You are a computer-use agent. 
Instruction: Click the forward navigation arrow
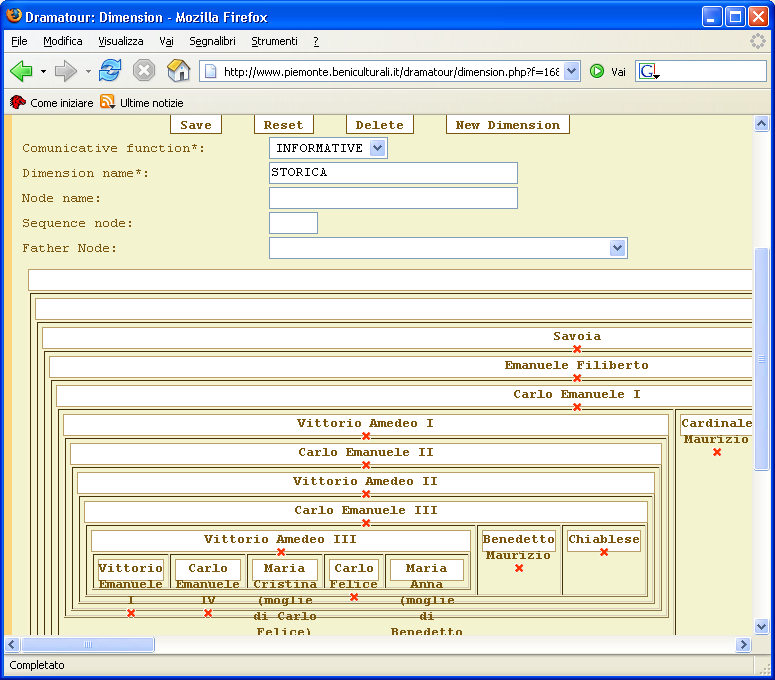[x=65, y=72]
